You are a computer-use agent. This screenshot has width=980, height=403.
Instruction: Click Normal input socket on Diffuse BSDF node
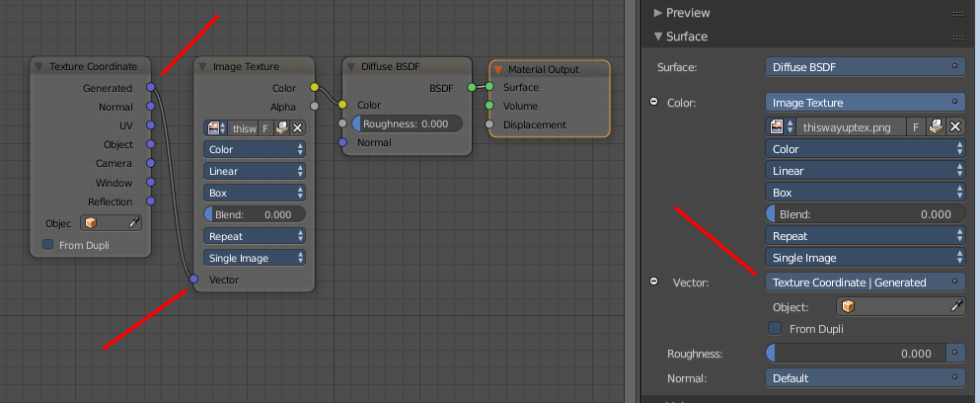coord(342,142)
